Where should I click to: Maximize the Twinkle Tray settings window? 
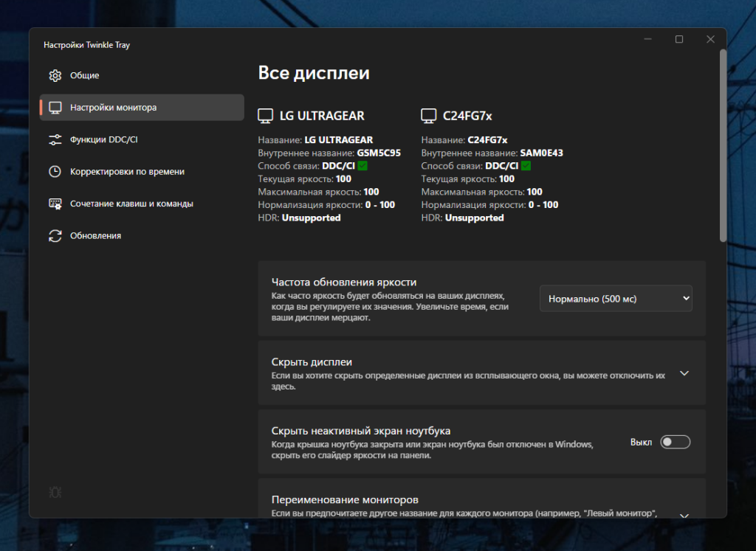[x=679, y=39]
